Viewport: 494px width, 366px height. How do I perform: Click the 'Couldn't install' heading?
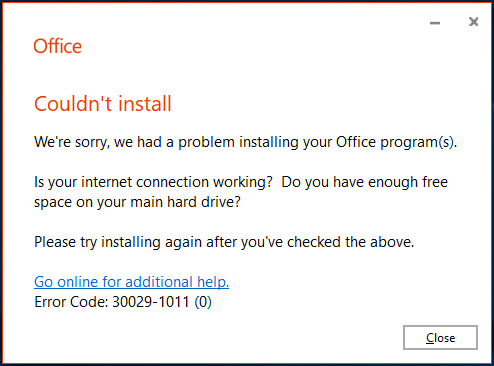[x=103, y=104]
